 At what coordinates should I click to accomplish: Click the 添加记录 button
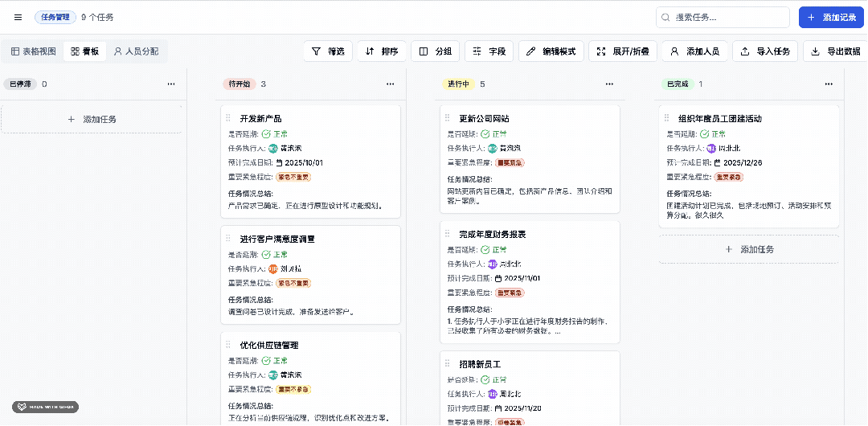[831, 17]
